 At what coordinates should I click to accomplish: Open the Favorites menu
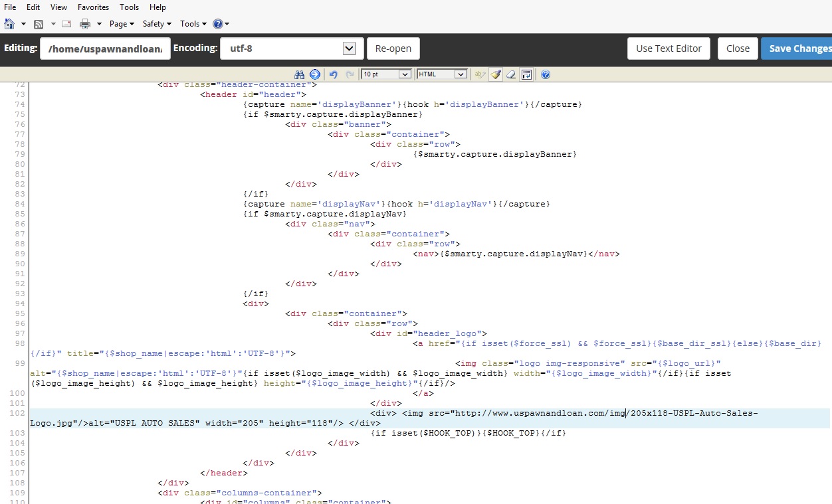93,7
